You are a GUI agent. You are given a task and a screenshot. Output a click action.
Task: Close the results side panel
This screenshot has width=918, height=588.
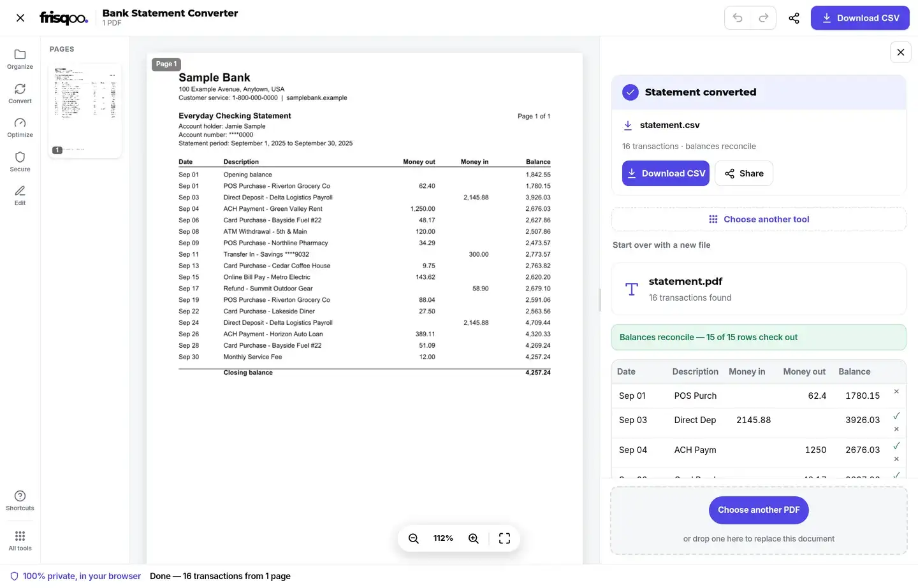point(900,52)
